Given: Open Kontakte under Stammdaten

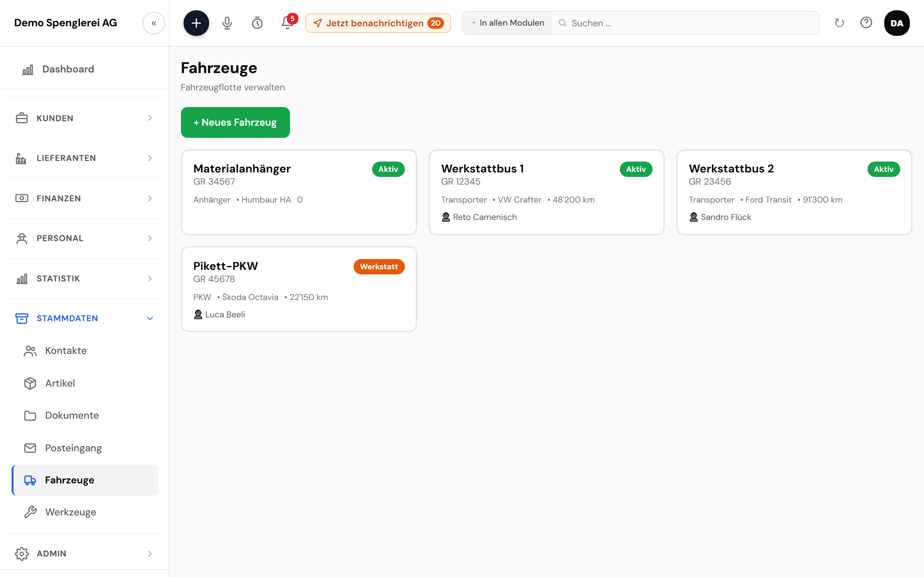Looking at the screenshot, I should point(85,350).
